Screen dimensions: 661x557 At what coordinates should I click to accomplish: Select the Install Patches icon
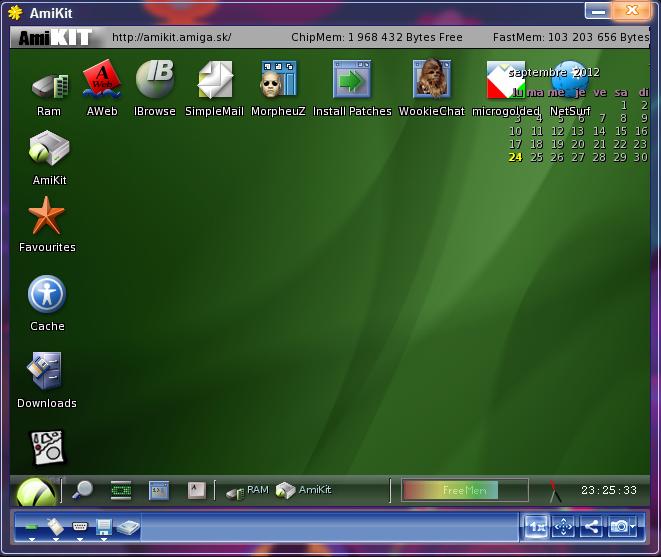[x=352, y=79]
